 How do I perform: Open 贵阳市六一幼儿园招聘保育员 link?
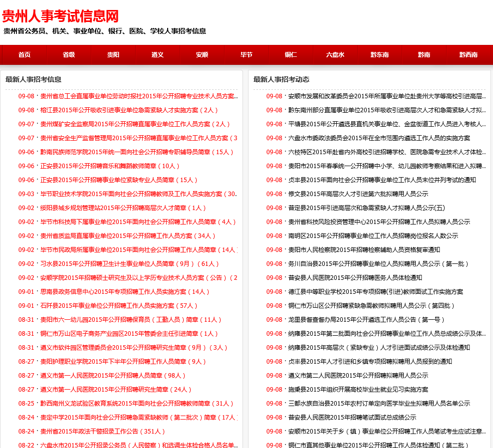[131, 320]
